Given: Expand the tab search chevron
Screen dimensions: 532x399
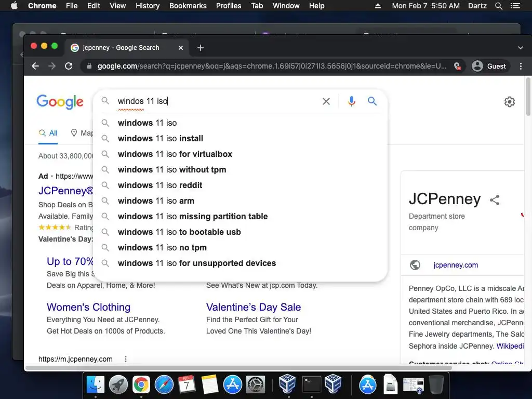Looking at the screenshot, I should coord(521,48).
